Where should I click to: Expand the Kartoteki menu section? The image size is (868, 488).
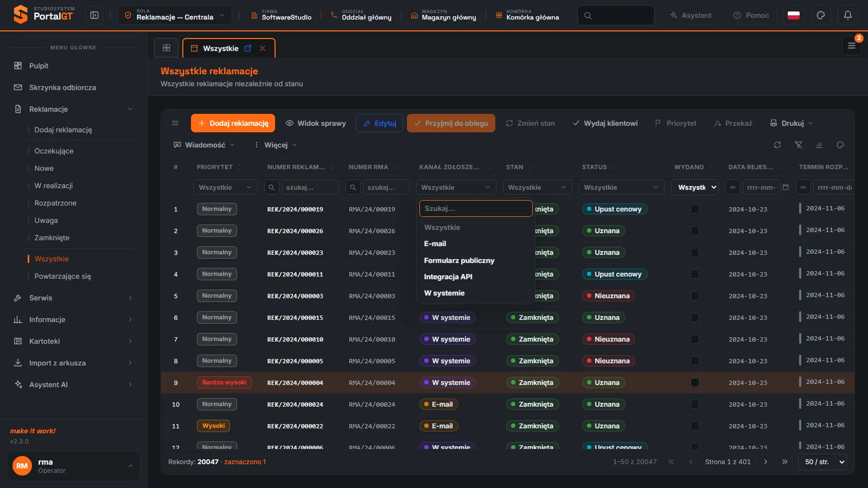point(74,341)
